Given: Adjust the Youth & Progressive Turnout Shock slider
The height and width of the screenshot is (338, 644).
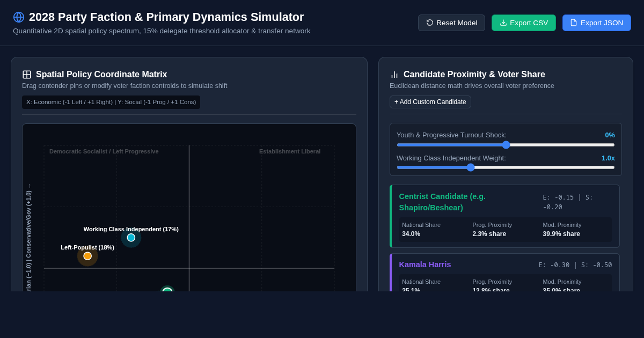Looking at the screenshot, I should coord(506,145).
